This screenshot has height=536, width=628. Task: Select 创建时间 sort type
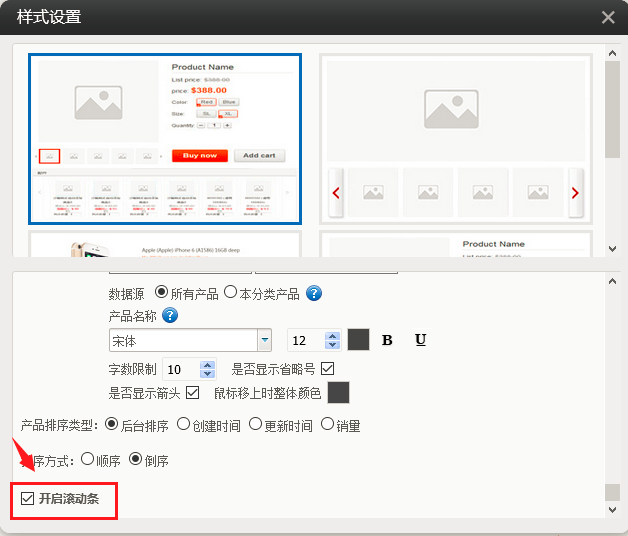[x=184, y=425]
